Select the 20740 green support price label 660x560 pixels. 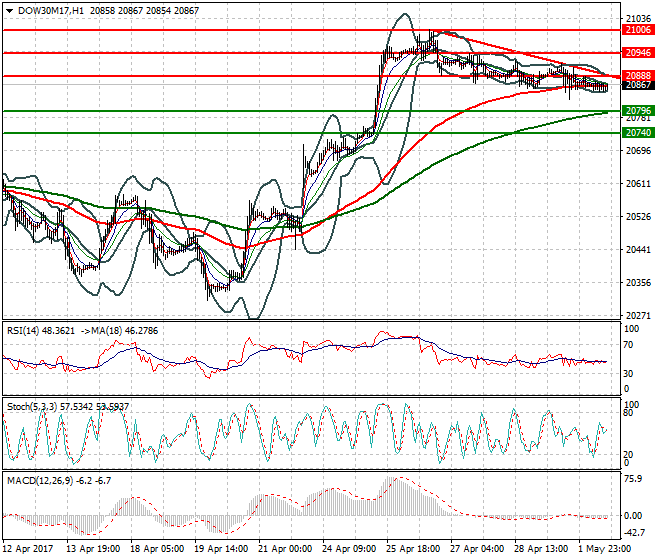(639, 133)
